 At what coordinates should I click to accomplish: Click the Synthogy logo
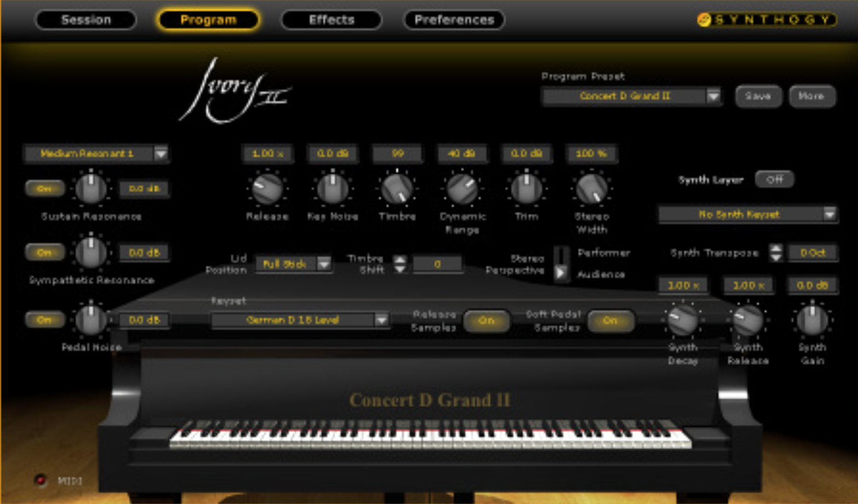[767, 20]
